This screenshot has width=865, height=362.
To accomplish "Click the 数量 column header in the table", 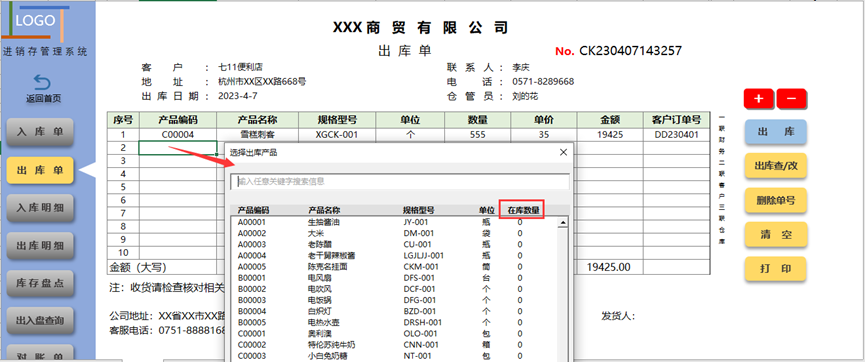I will pyautogui.click(x=478, y=120).
